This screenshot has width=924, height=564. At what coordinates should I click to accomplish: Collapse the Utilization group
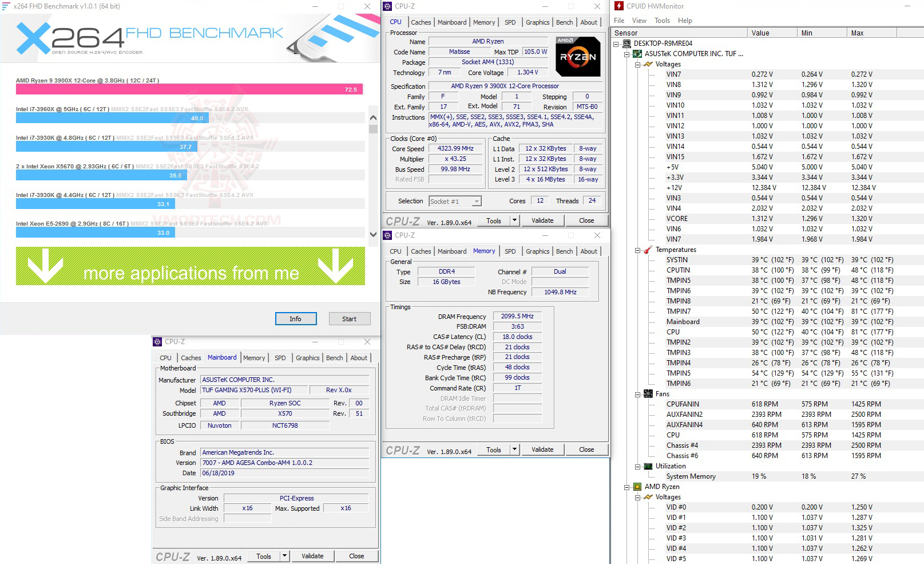click(637, 466)
